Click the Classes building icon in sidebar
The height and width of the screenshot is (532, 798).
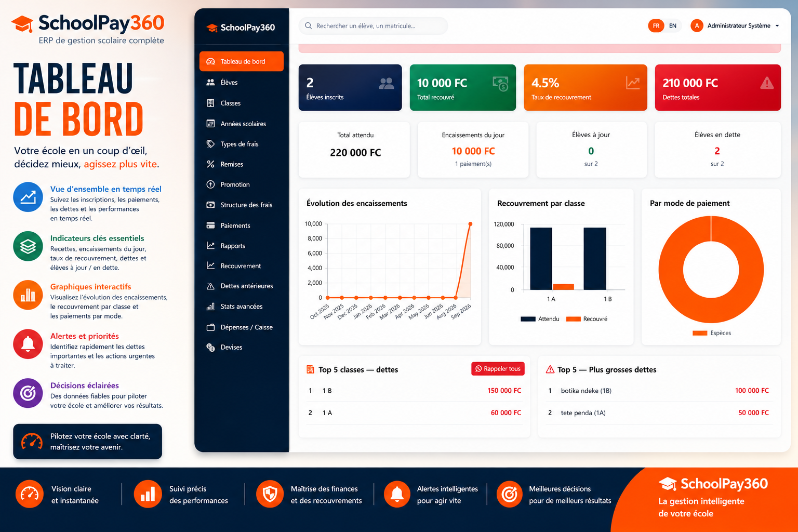(210, 103)
